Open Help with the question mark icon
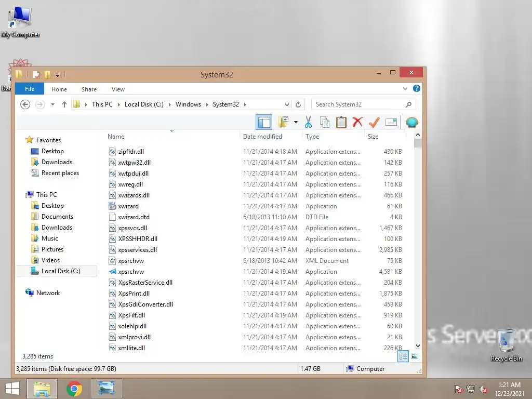 coord(417,88)
